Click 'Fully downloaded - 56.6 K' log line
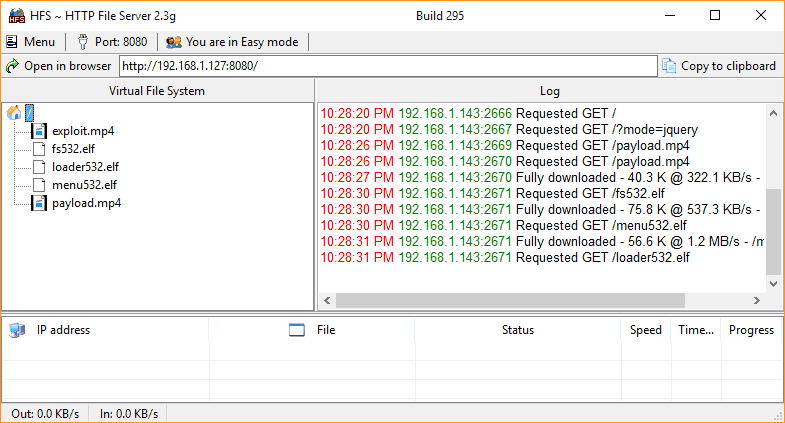The image size is (785, 423). point(542,242)
